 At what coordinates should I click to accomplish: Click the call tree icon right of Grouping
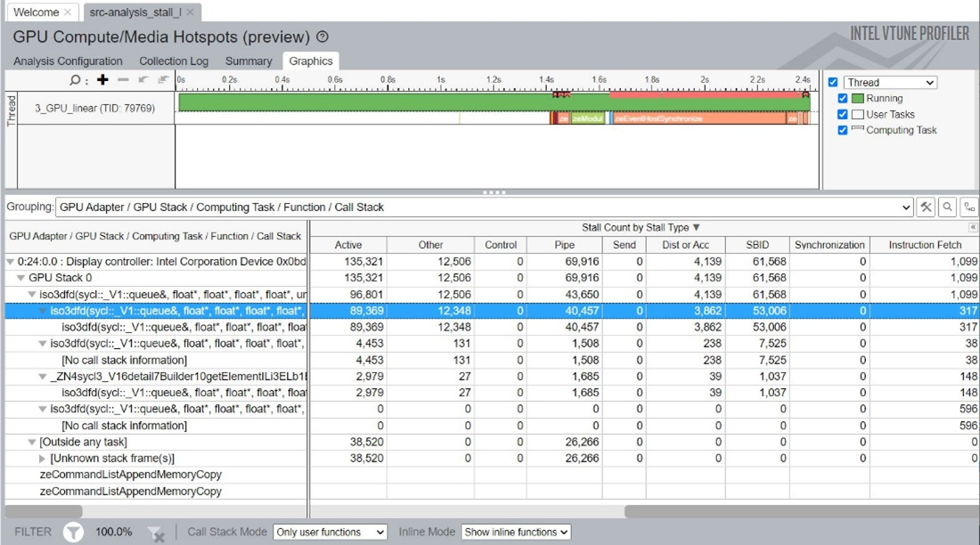[968, 207]
